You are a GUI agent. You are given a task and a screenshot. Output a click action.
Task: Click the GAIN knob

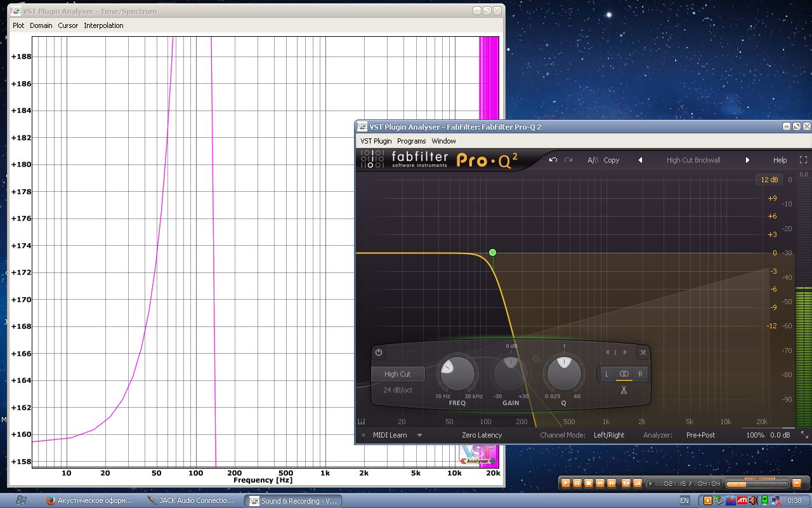point(511,373)
